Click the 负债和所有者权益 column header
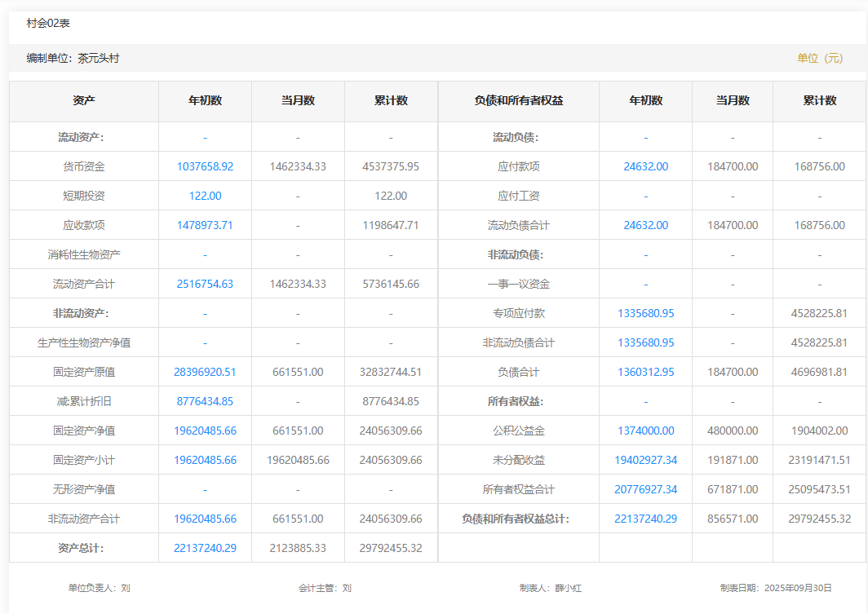The image size is (868, 614). click(518, 101)
